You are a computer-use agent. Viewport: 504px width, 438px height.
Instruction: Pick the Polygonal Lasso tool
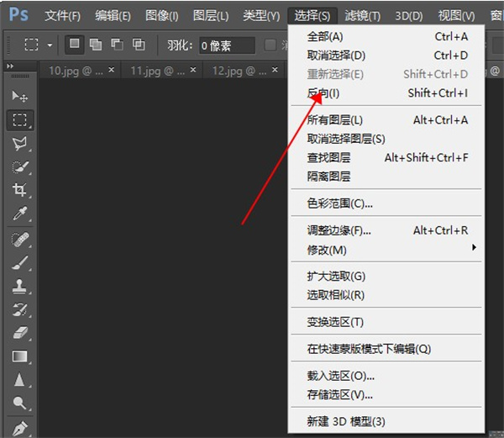click(x=20, y=144)
